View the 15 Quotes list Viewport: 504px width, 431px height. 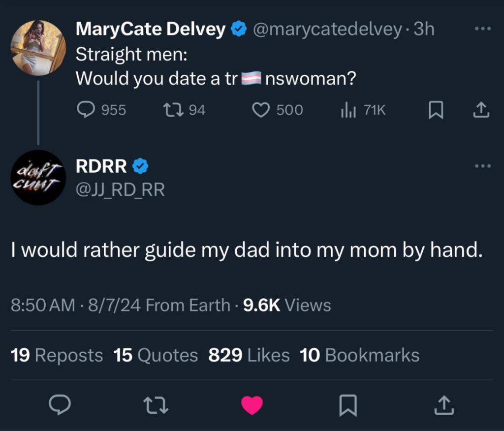coord(156,355)
